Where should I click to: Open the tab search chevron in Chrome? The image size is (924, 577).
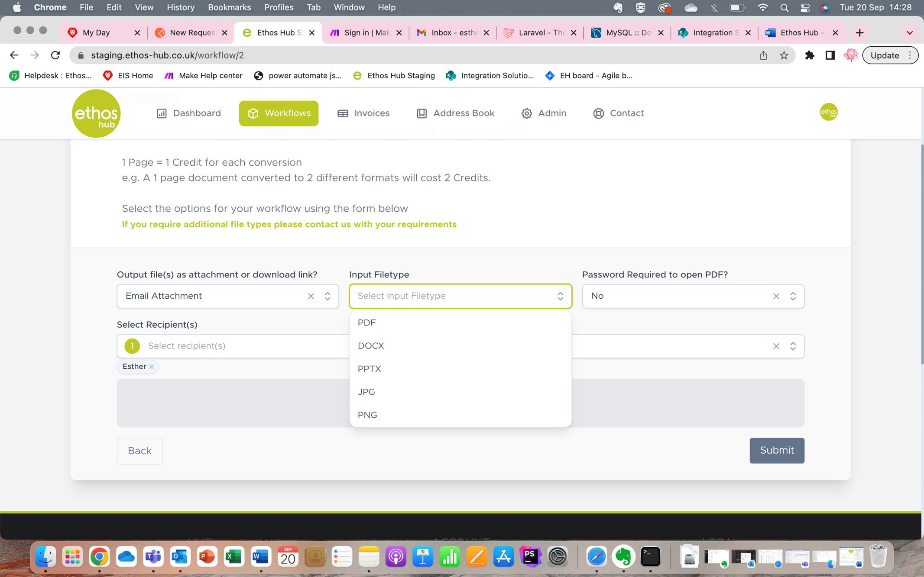coord(909,32)
